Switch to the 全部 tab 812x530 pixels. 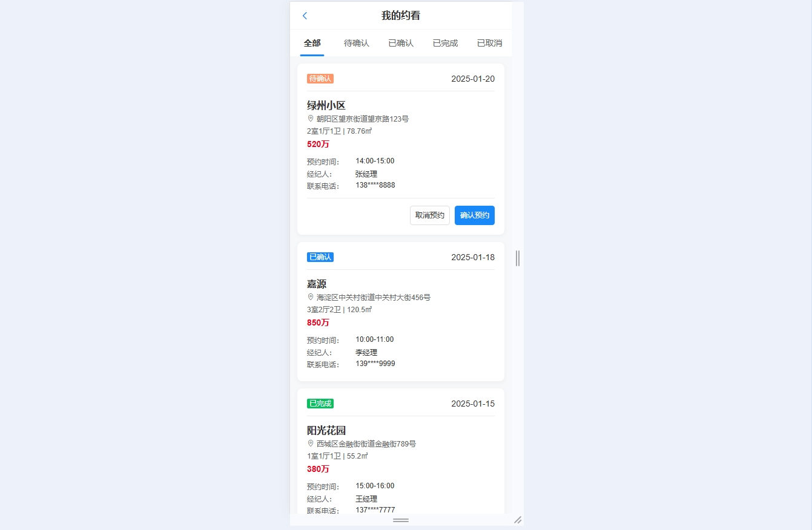pos(312,44)
